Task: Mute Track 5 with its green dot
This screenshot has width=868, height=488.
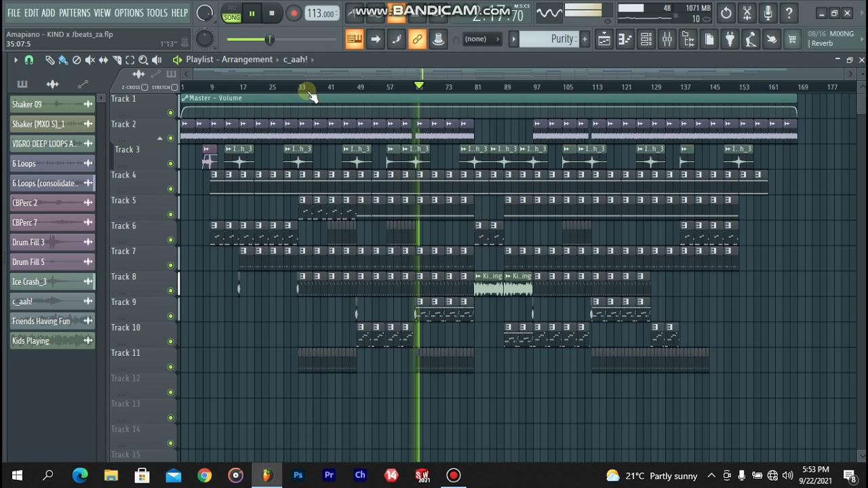Action: click(x=171, y=214)
